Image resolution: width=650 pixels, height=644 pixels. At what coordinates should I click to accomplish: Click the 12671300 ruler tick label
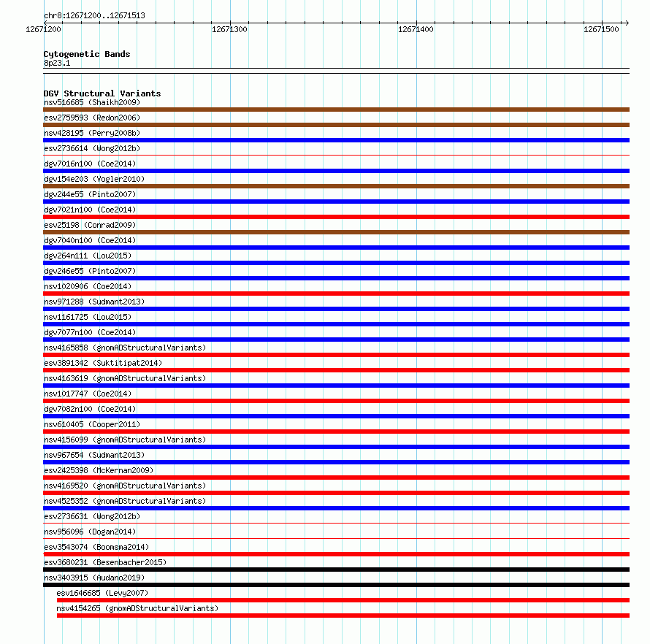229,29
